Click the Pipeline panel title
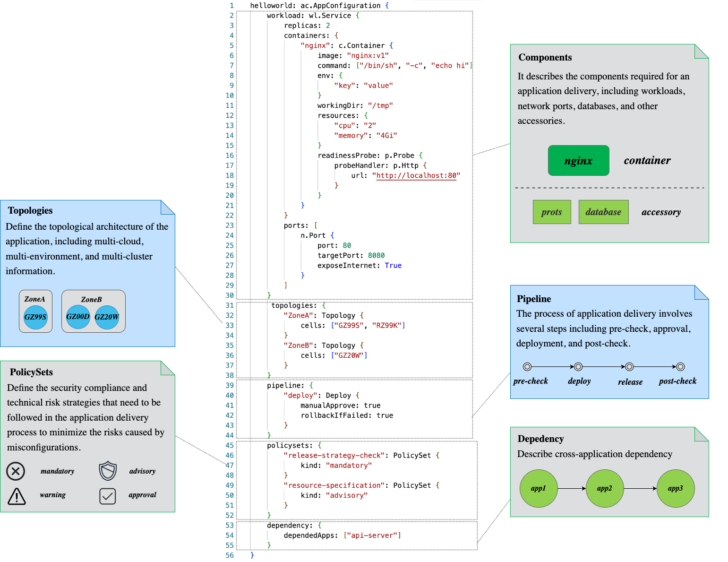728x562 pixels. [x=534, y=299]
